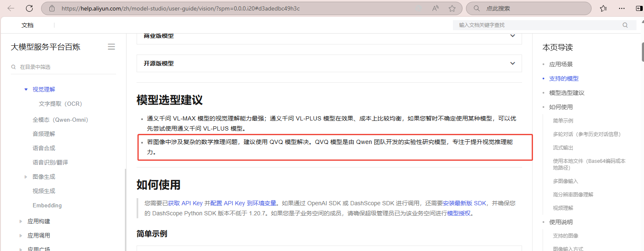Click the 大模型服务平台百炼 sidebar title
The height and width of the screenshot is (251, 644).
[46, 47]
